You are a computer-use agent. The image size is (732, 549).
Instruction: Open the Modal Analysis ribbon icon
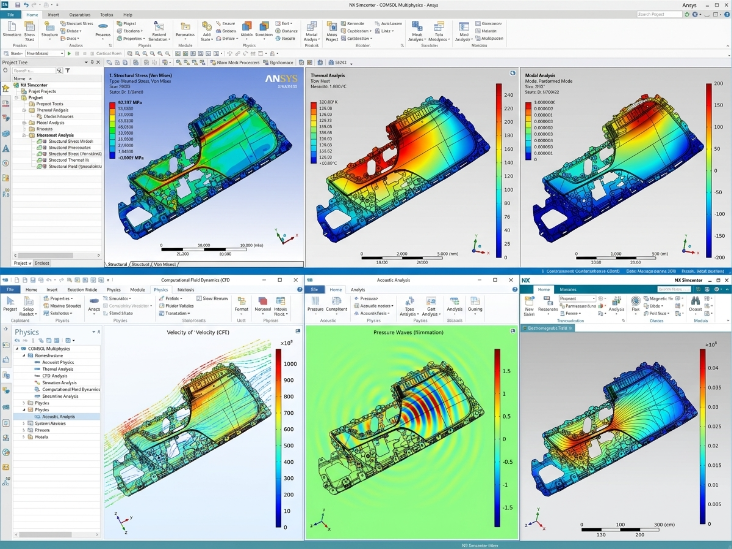[311, 27]
